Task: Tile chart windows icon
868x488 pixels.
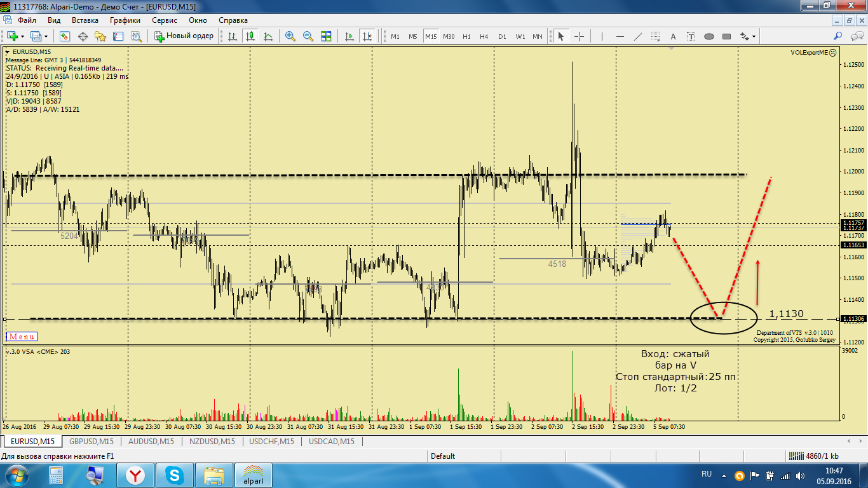Action: [326, 36]
